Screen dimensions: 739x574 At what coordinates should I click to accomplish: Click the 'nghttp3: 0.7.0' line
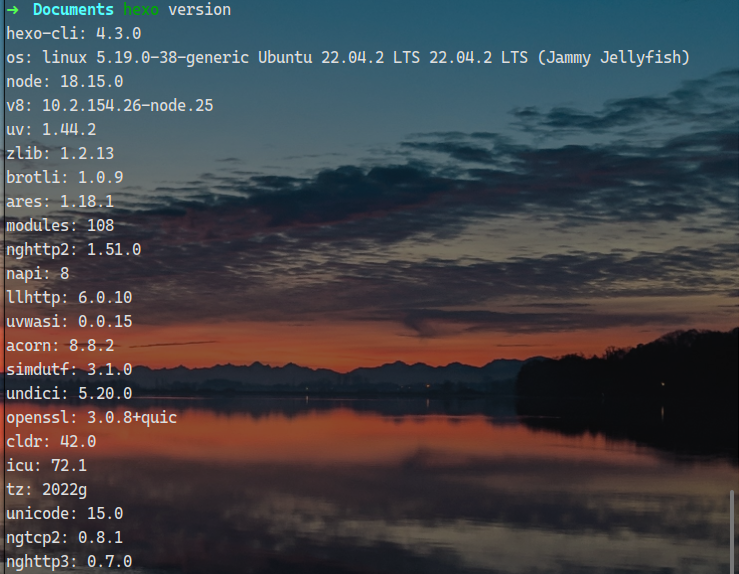(x=69, y=562)
